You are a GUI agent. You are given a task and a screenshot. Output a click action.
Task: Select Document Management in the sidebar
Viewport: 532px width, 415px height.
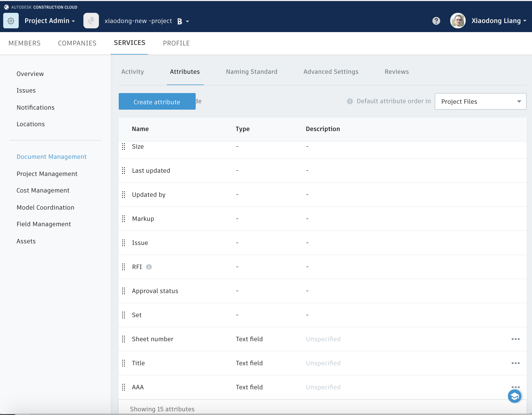click(52, 157)
